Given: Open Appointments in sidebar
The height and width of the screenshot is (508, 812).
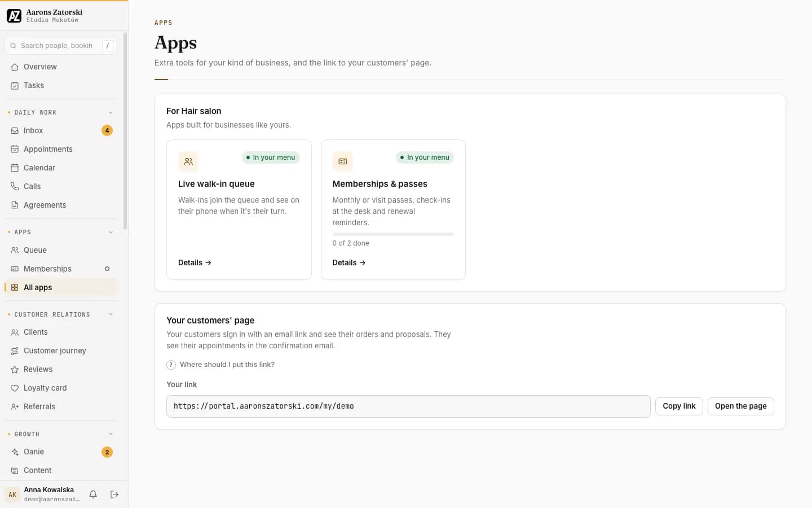Looking at the screenshot, I should (61, 150).
